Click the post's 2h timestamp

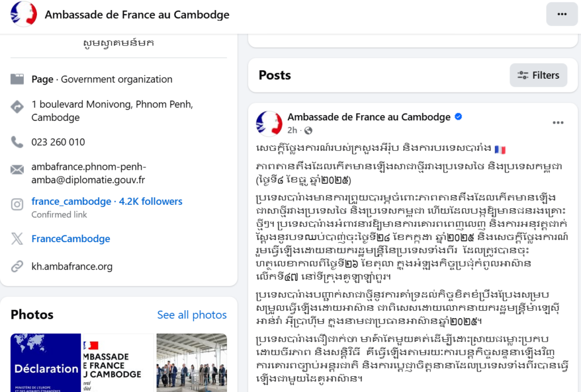pos(292,130)
